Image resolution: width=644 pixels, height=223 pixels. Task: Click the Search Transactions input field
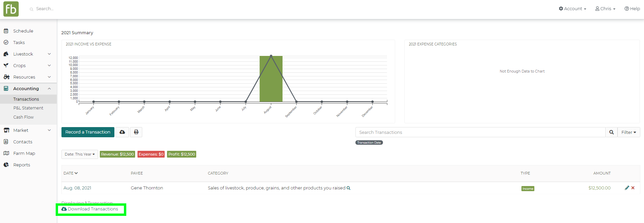coord(480,132)
